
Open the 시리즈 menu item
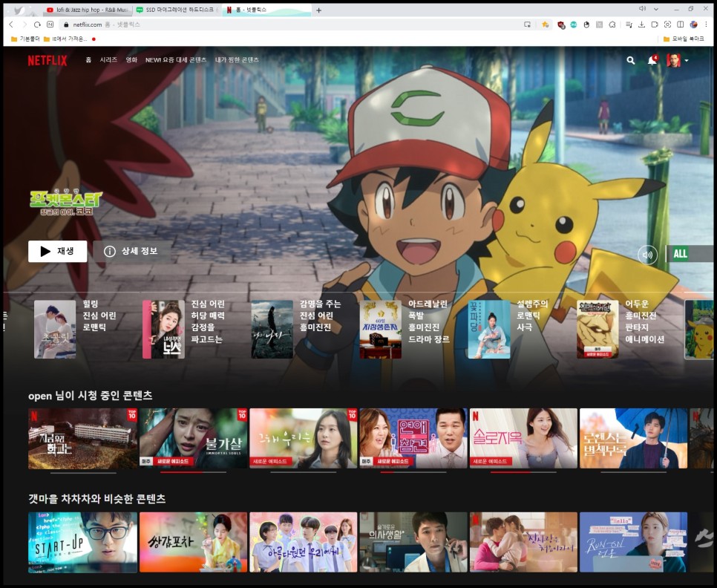pyautogui.click(x=109, y=60)
